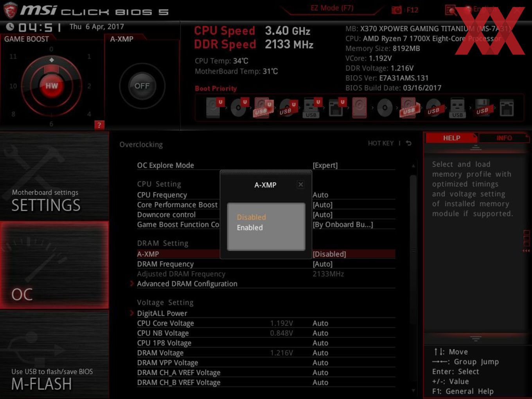Click the MSI dragon shield logo

(10, 10)
